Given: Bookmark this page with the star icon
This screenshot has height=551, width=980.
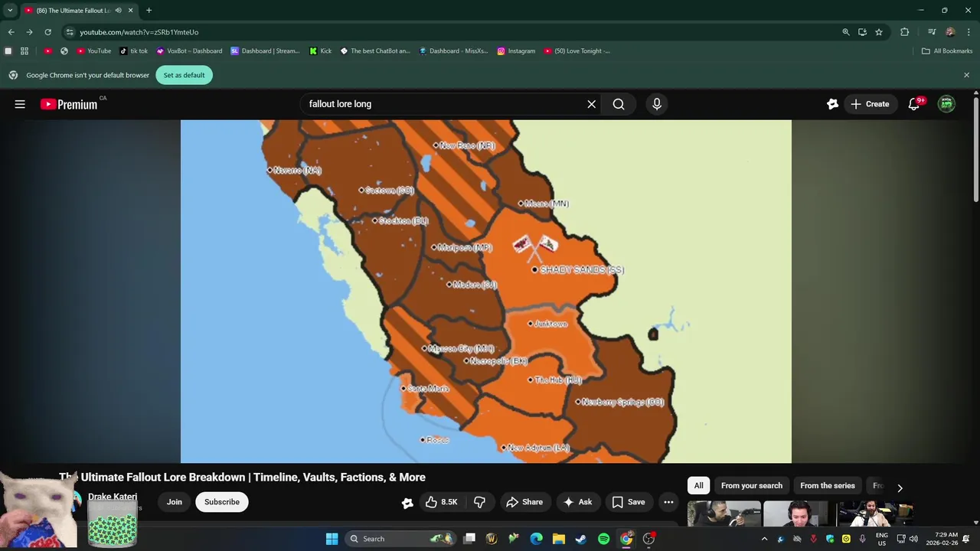Looking at the screenshot, I should pos(879,32).
